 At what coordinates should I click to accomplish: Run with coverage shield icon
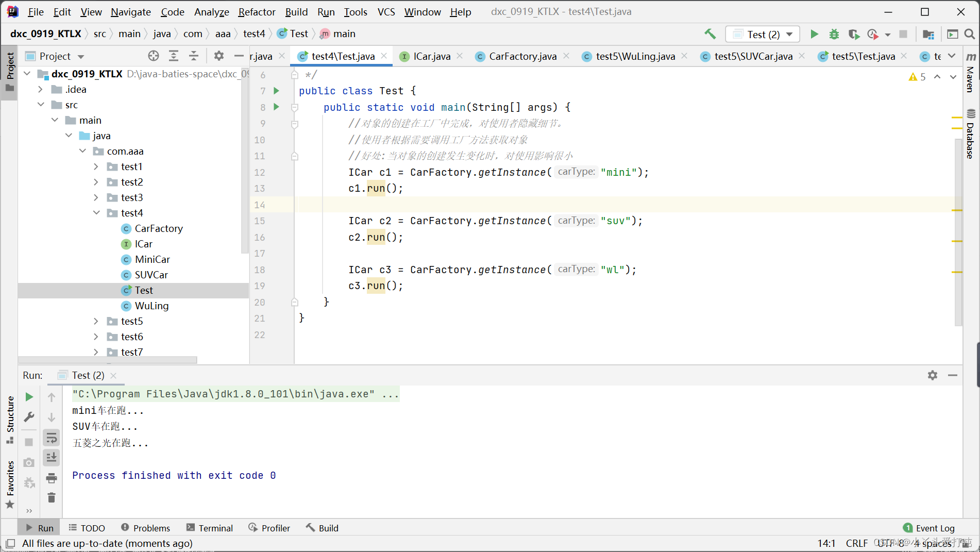point(854,34)
